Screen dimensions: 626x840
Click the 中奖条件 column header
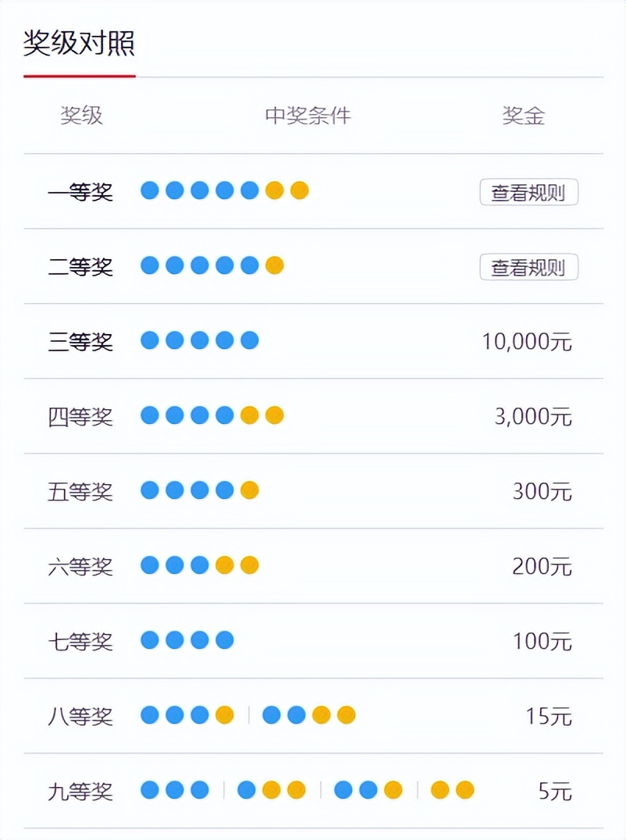pos(308,116)
